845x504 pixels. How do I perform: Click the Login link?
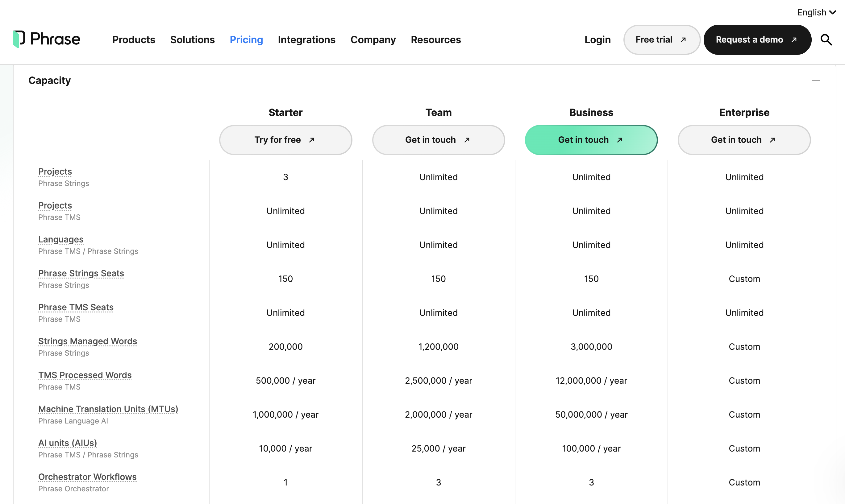597,40
